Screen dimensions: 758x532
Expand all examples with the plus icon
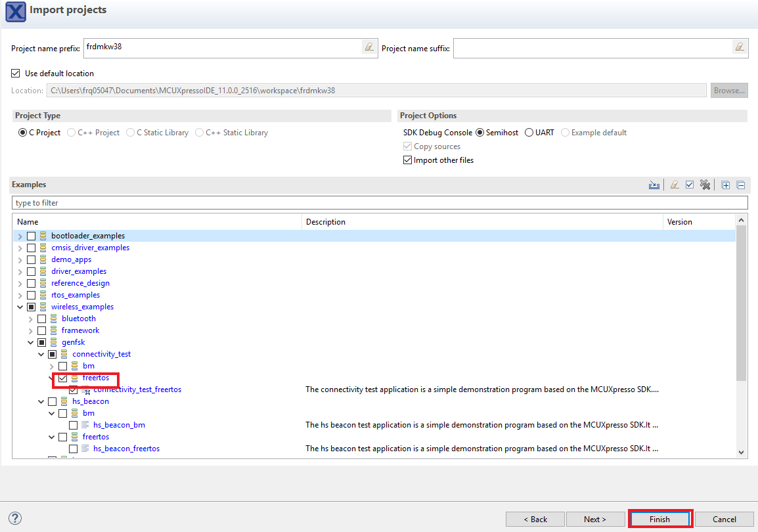[x=726, y=185]
